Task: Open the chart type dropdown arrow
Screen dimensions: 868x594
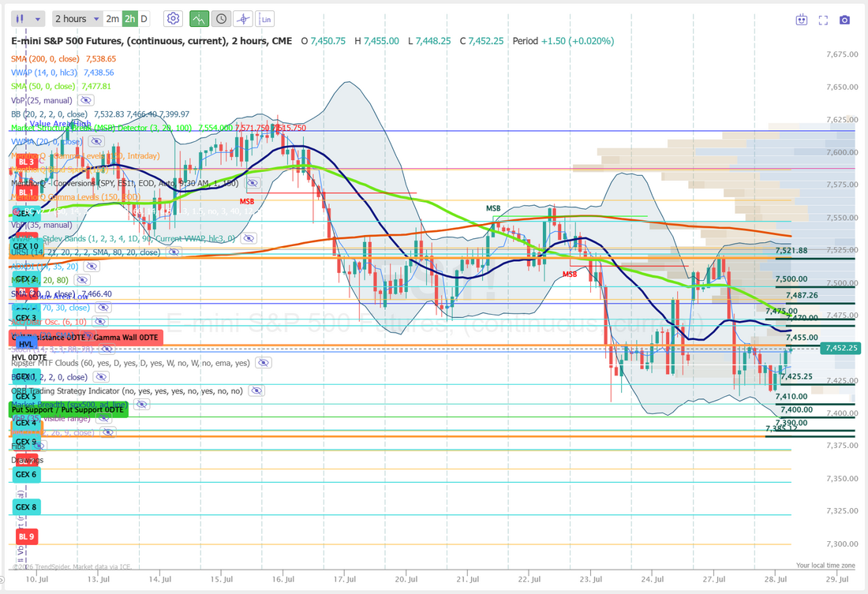Action: coord(38,19)
